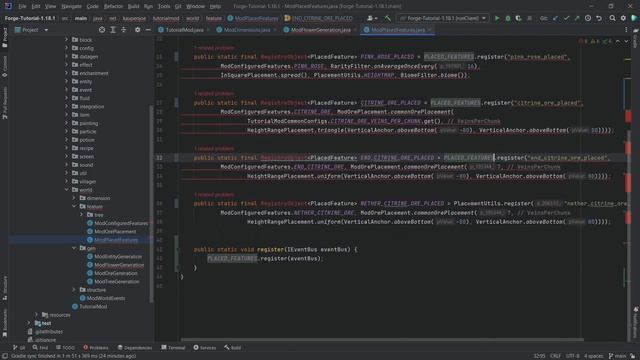The height and width of the screenshot is (360, 640).
Task: Run with coverage icon in toolbar
Action: tap(518, 18)
